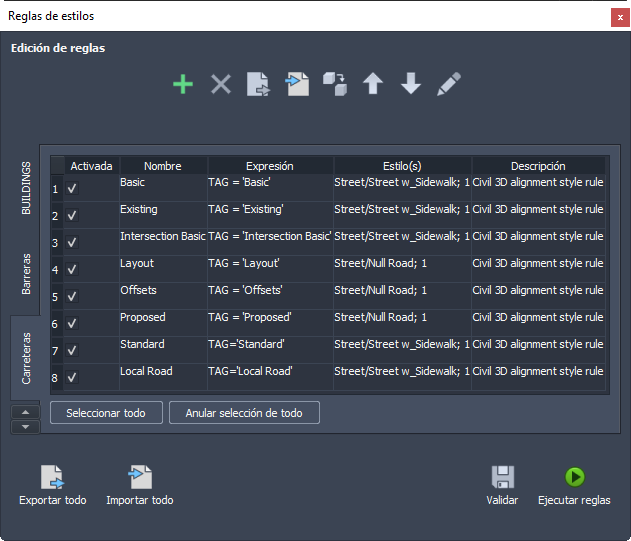Disable the Offsets rule checkbox
Screen dimensions: 631x541
coord(72,296)
